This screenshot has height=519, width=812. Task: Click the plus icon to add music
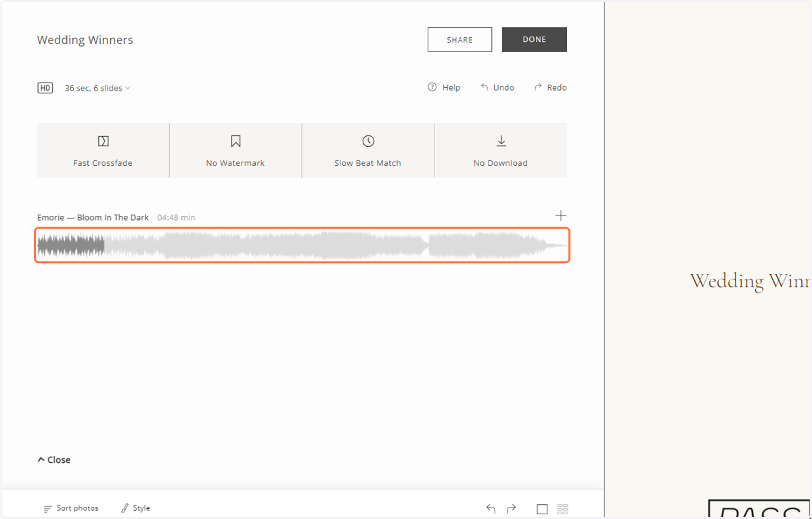(560, 216)
